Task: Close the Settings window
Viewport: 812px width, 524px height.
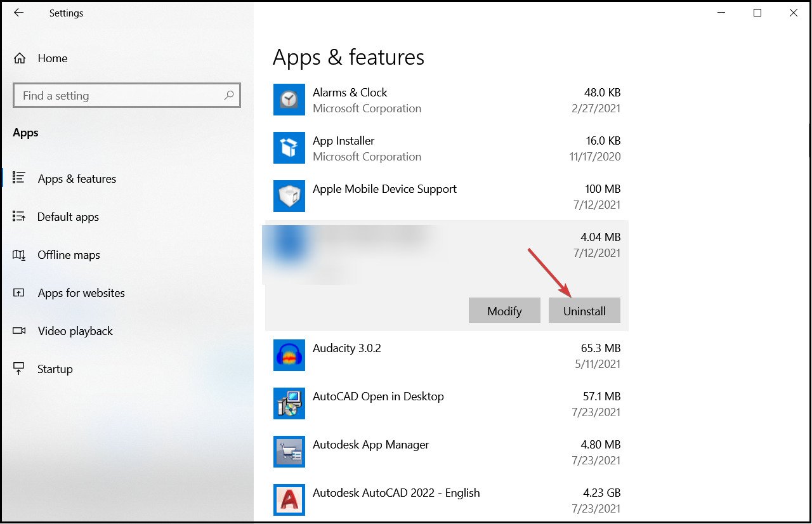Action: [793, 13]
